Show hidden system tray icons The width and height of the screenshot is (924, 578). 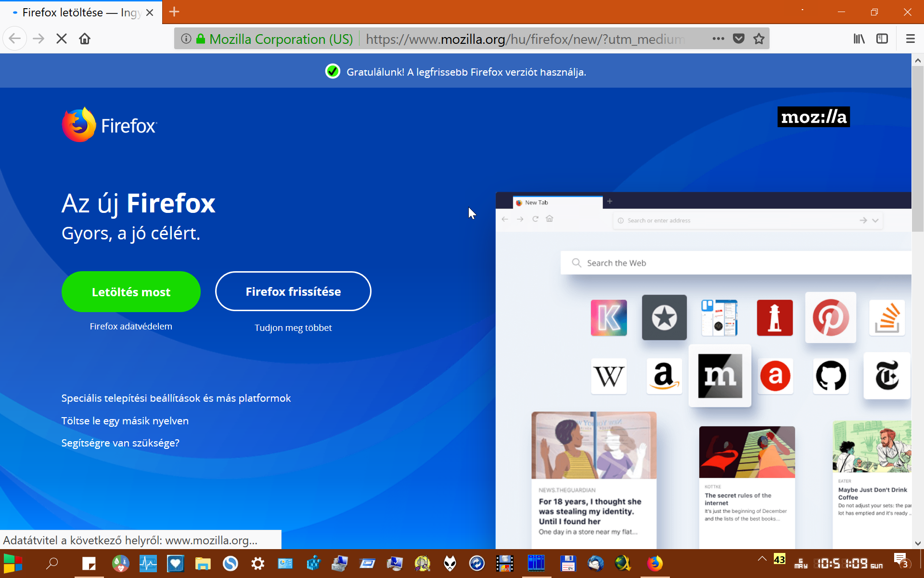(x=762, y=559)
